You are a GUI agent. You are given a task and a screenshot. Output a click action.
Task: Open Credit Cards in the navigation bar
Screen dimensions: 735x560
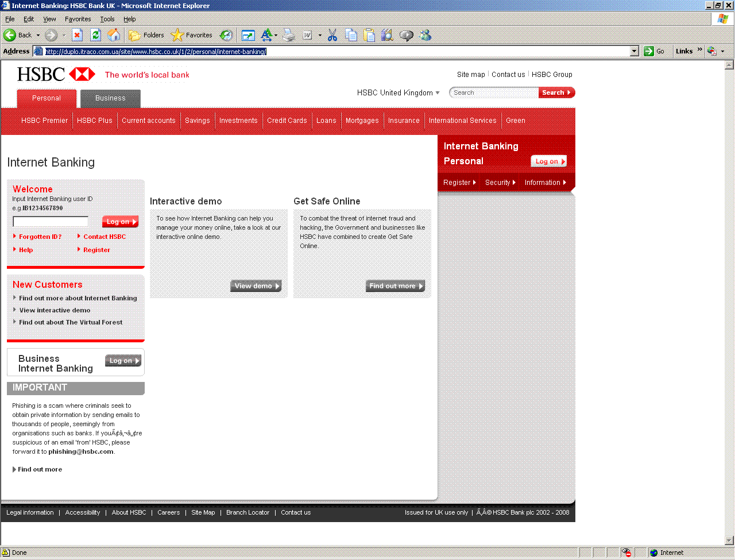pyautogui.click(x=287, y=121)
